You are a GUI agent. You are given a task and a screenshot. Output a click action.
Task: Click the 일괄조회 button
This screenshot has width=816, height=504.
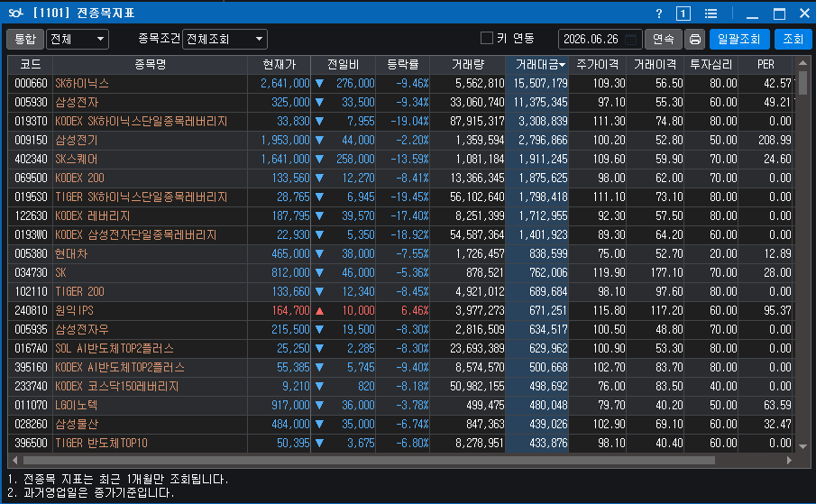click(x=739, y=39)
